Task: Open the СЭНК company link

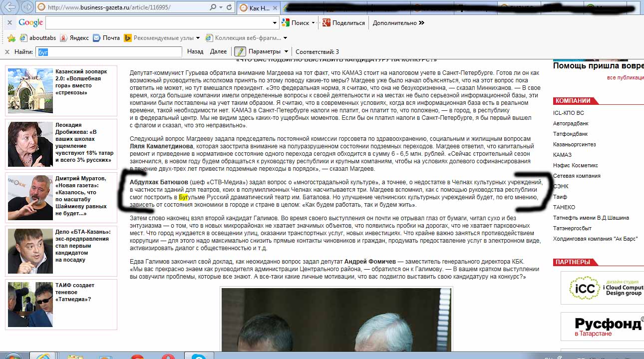Action: [x=561, y=186]
